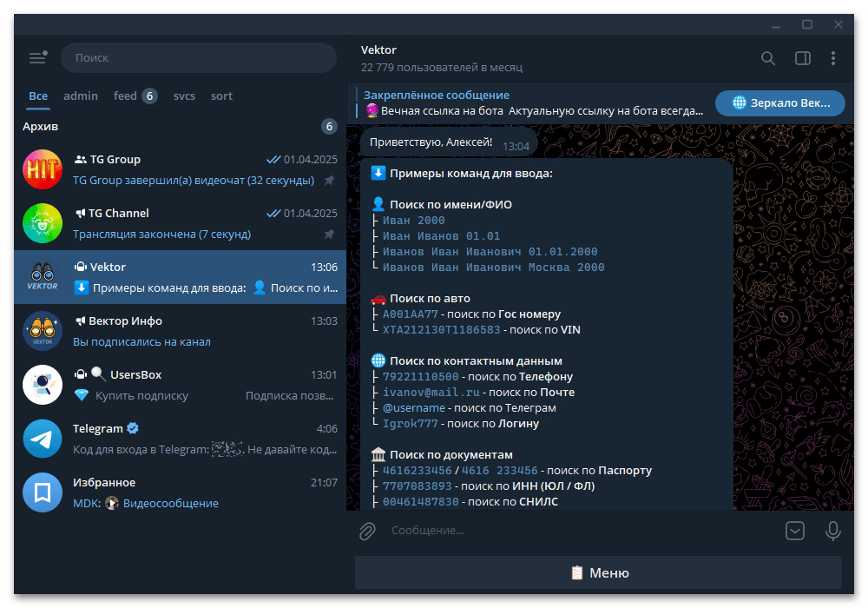
Task: Click ivanov@mail.ru email example
Action: [431, 392]
